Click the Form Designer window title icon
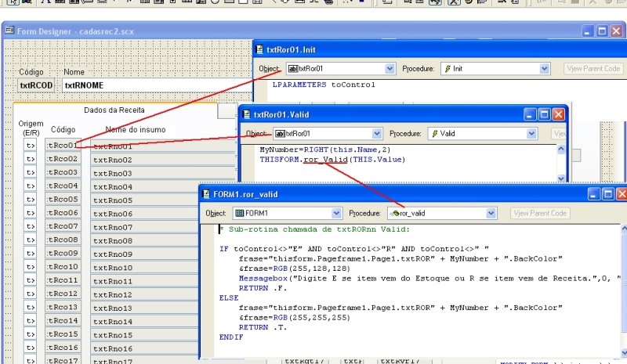This screenshot has height=364, width=627. (x=9, y=31)
